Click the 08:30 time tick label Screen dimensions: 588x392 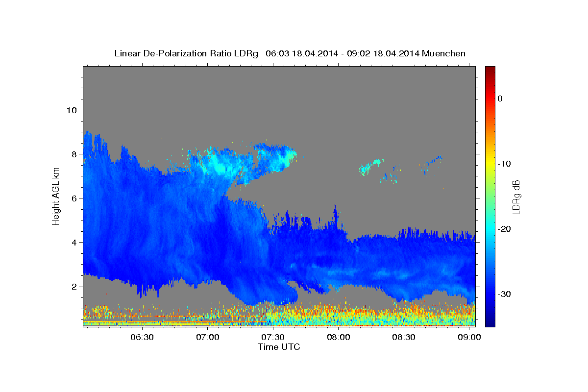point(404,338)
